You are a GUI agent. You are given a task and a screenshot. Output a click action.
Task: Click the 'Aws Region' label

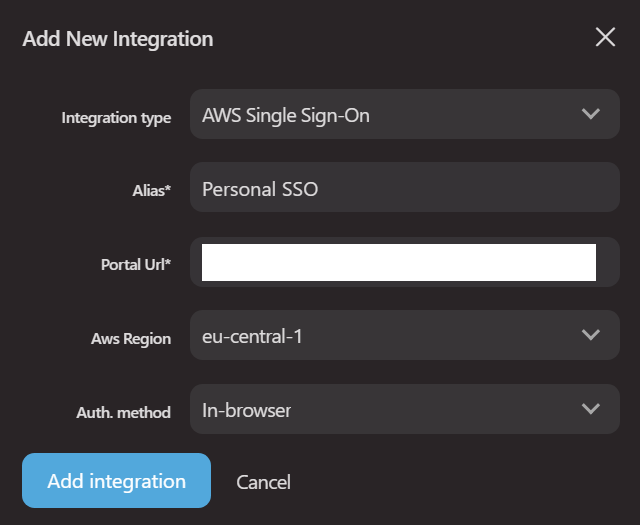[x=131, y=339]
